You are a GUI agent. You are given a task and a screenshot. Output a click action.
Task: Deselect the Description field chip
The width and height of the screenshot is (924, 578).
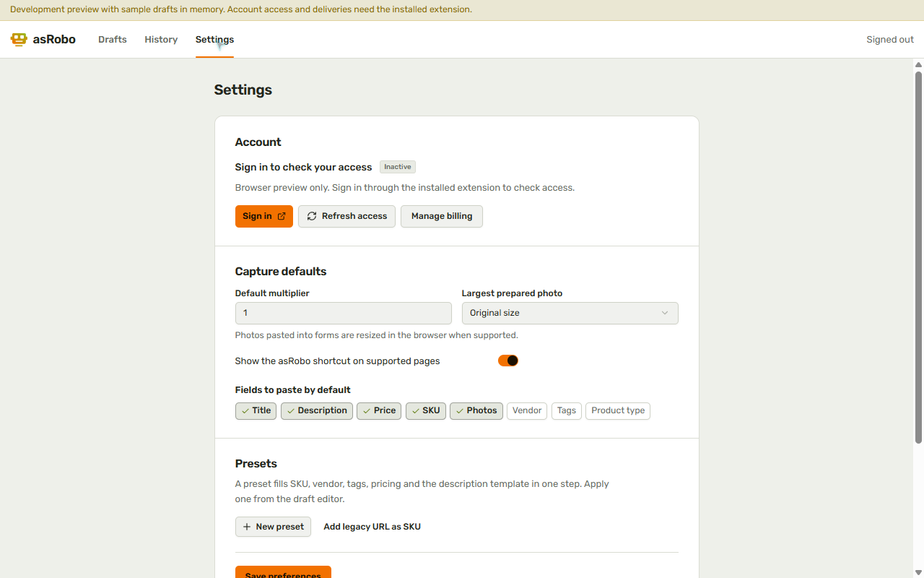tap(317, 411)
